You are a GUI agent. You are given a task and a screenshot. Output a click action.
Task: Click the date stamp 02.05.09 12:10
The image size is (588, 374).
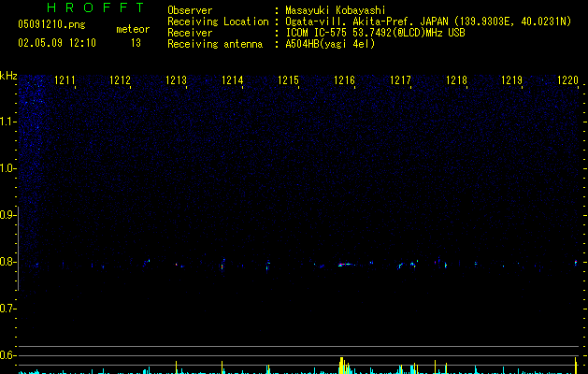point(57,43)
